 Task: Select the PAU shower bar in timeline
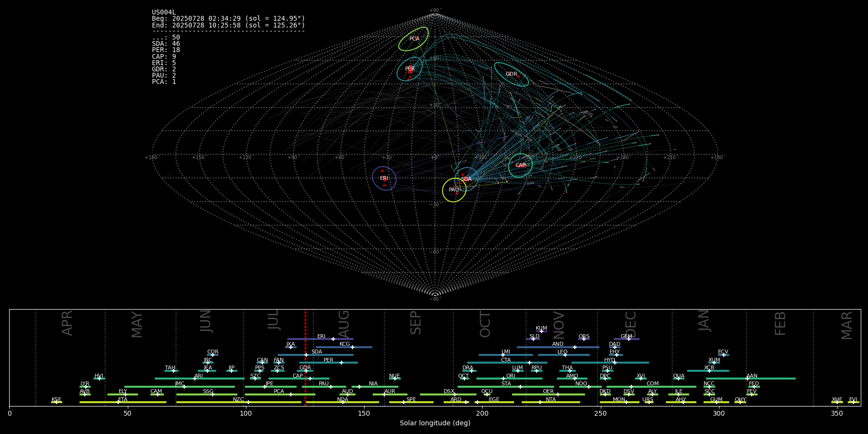pos(324,387)
